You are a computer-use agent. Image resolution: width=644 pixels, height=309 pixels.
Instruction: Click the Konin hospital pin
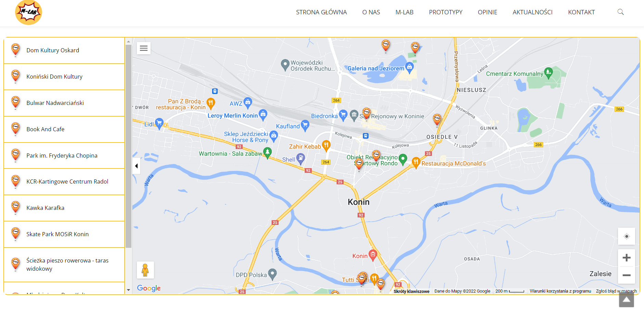click(x=373, y=255)
